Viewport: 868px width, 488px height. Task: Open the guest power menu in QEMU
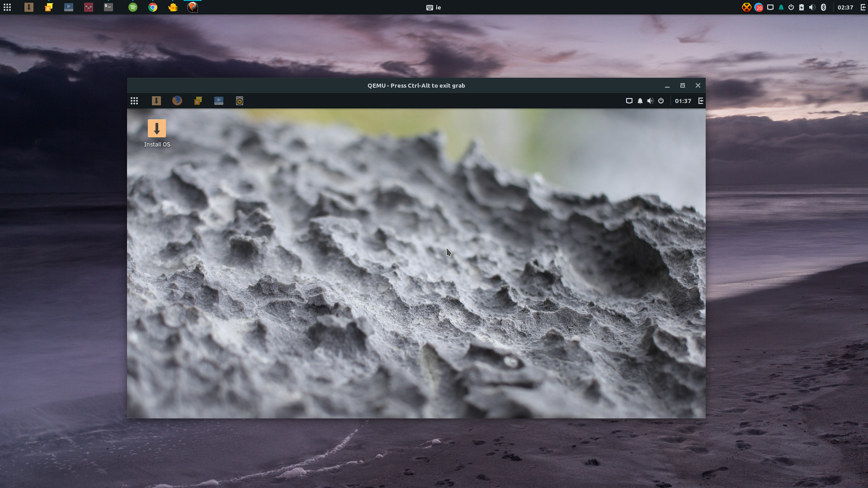coord(661,101)
